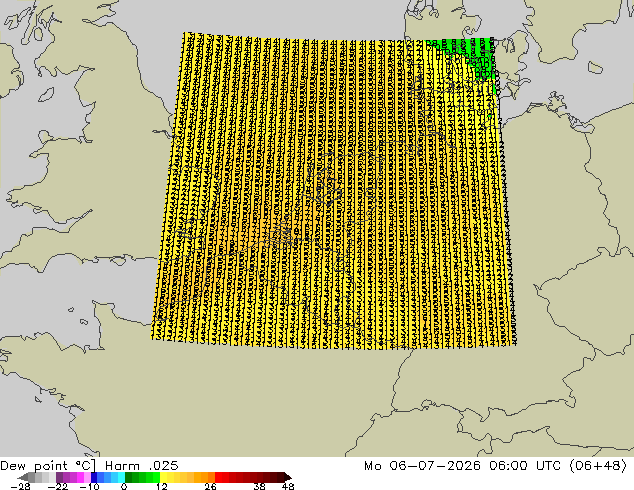Viewport: 634px width, 490px height.
Task: Select the cyan legend swatch before 0
Action: (121, 477)
